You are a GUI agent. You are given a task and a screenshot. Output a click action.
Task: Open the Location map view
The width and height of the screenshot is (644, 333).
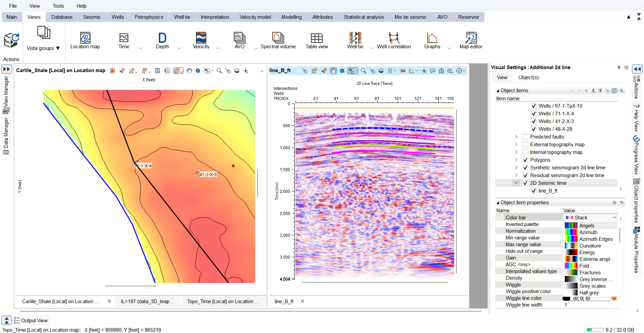point(85,41)
